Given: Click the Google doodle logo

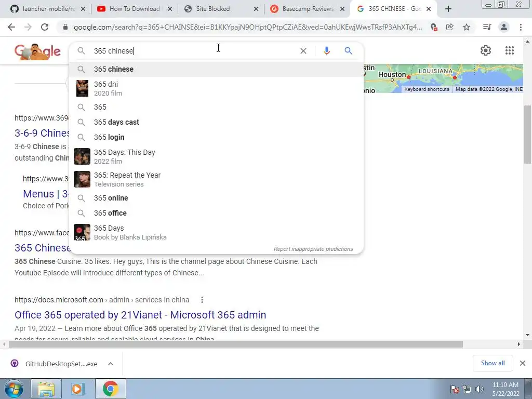Looking at the screenshot, I should pos(37,51).
